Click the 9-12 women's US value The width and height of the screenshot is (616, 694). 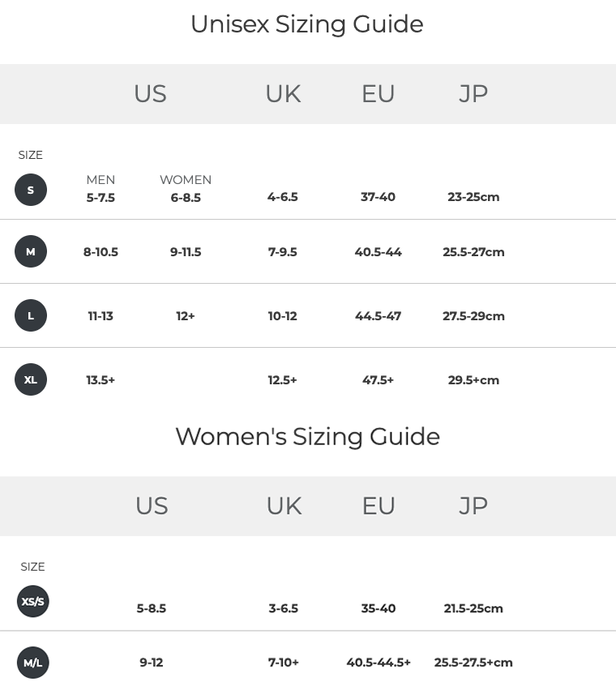click(152, 662)
